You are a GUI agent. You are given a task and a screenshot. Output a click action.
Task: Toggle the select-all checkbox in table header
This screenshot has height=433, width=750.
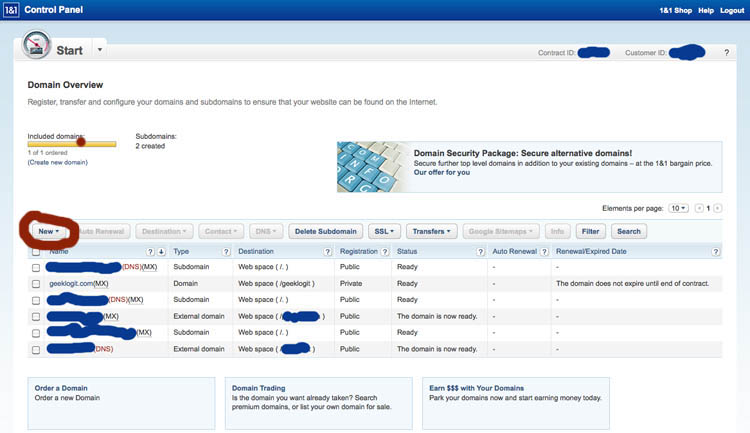coord(36,252)
